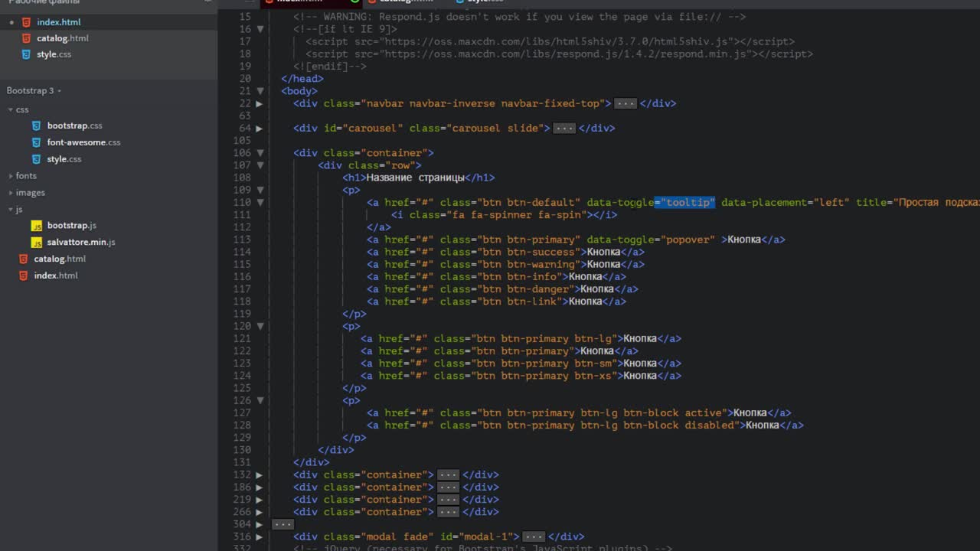This screenshot has width=980, height=551.
Task: Click CSS icon next to tree style.css
Action: coord(36,159)
